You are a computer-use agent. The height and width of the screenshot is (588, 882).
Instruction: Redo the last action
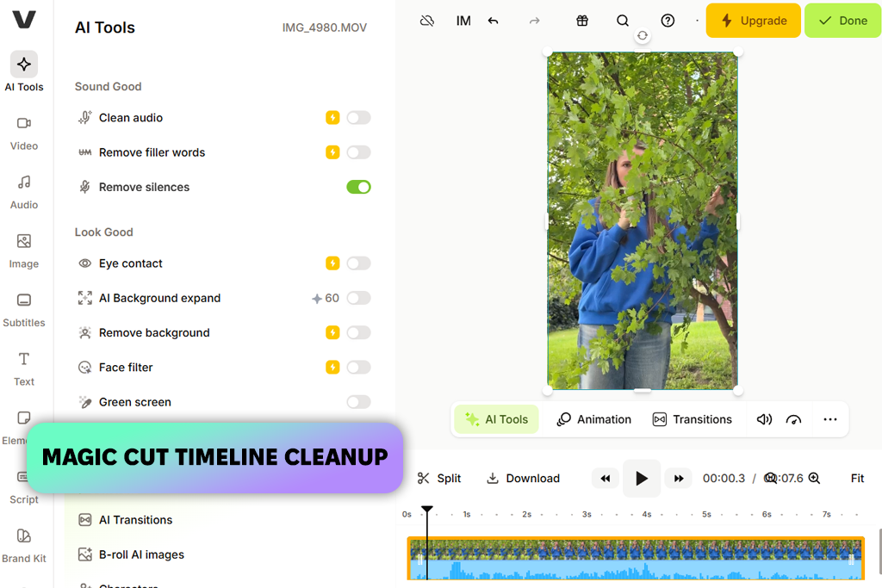(534, 21)
